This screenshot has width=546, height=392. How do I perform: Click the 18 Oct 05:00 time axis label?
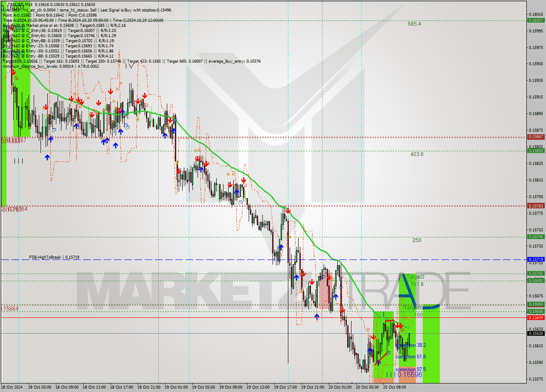(39, 387)
